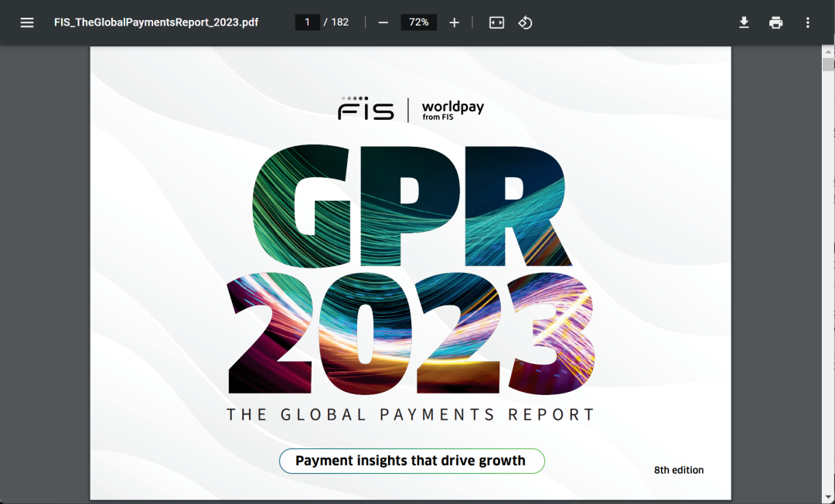835x504 pixels.
Task: Open the three-dot more actions menu
Action: pos(808,22)
